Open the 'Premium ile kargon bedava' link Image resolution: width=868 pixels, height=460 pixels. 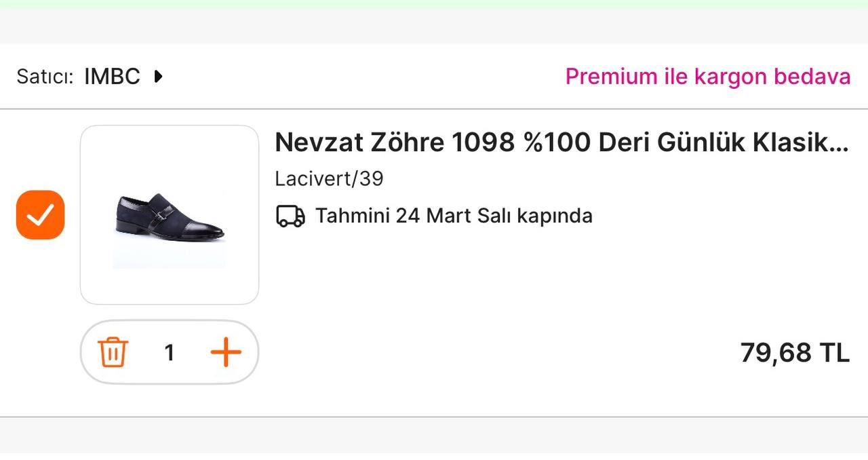tap(707, 77)
